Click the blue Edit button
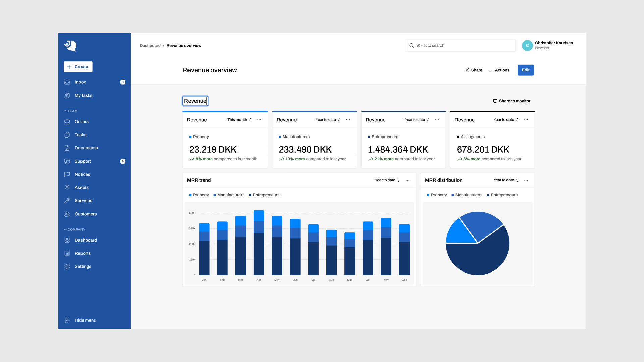 pyautogui.click(x=525, y=70)
